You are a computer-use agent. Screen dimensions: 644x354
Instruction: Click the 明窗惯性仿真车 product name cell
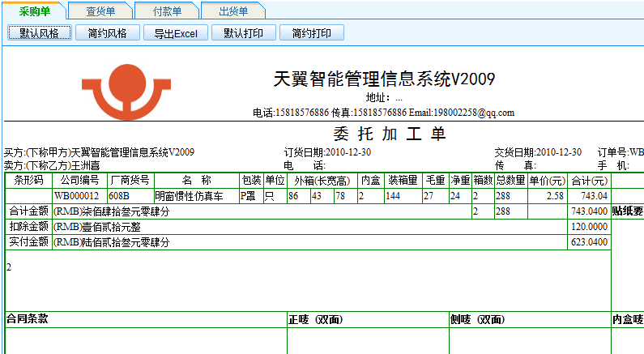pos(196,196)
